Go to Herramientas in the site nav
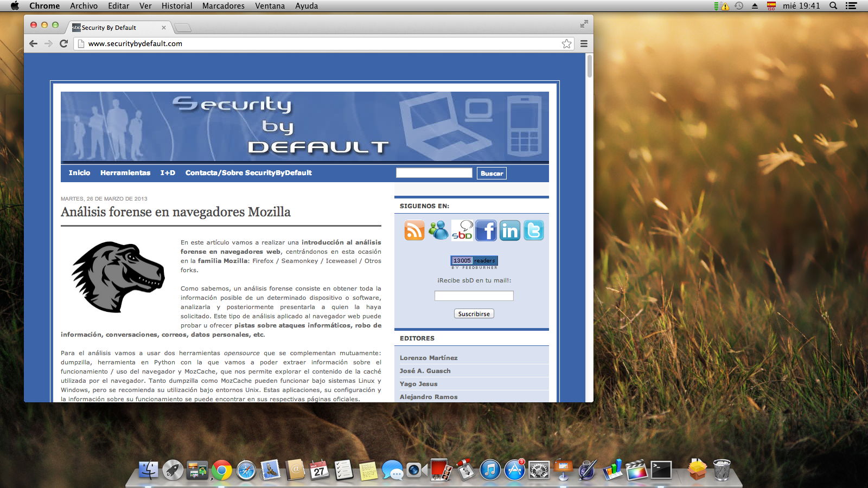Screen dimensions: 868x488 pyautogui.click(x=125, y=173)
